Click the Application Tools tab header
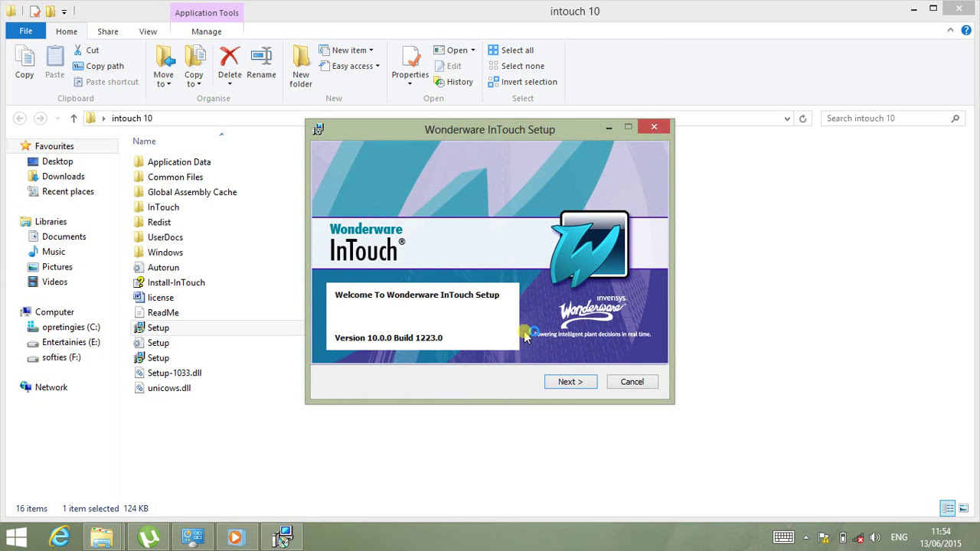The image size is (980, 551). tap(207, 12)
